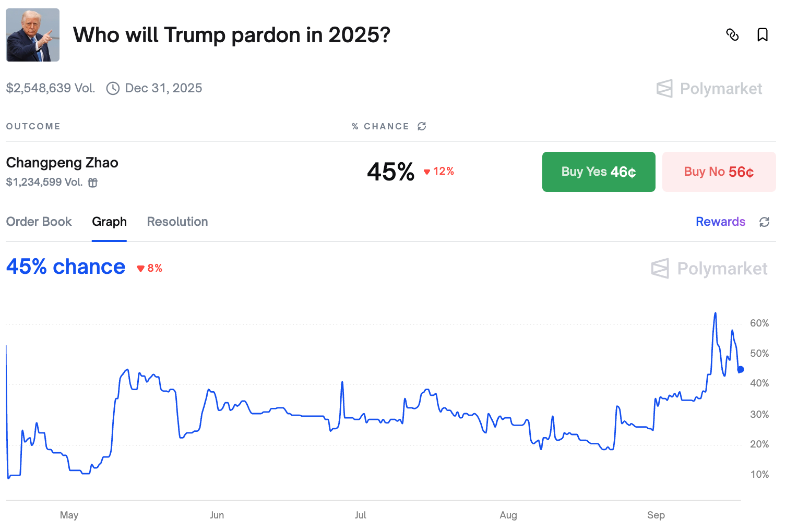This screenshot has height=532, width=786.
Task: Click the 45% chance label
Action: coord(65,267)
